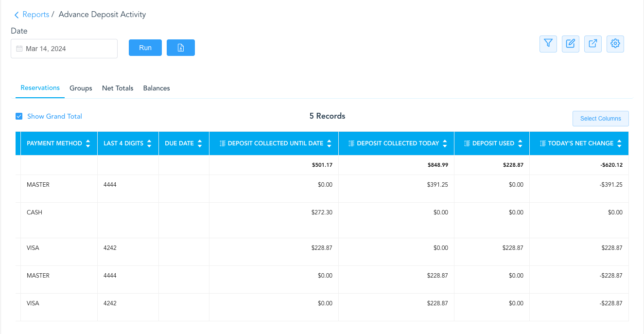The width and height of the screenshot is (644, 334).
Task: Click the calendar icon in Date field
Action: click(19, 49)
